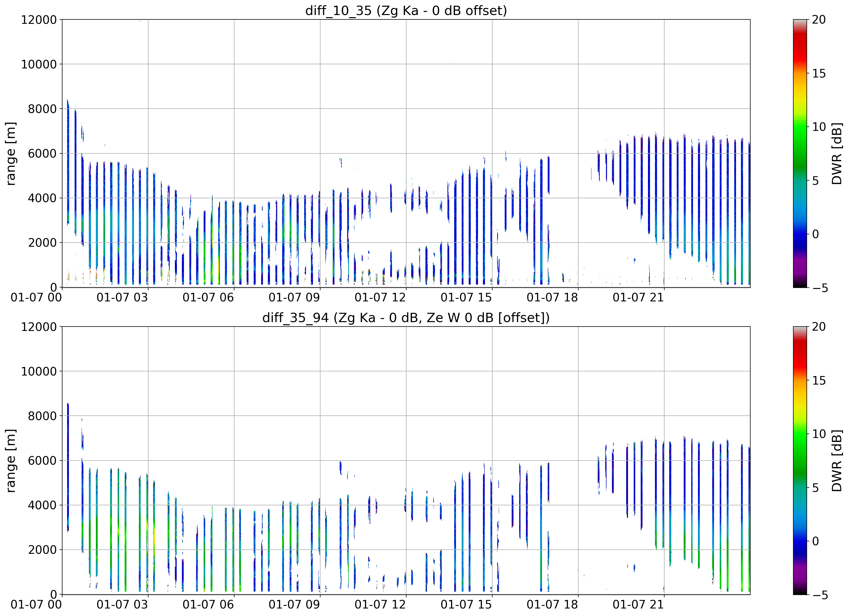This screenshot has width=849, height=616.
Task: Click the "5" tick on the diff_35_94 colorbar
Action: pyautogui.click(x=815, y=488)
